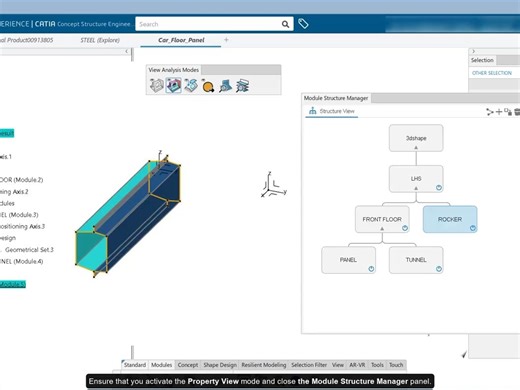The width and height of the screenshot is (520, 390).
Task: Select the FRONT FLOOR node
Action: pyautogui.click(x=382, y=219)
